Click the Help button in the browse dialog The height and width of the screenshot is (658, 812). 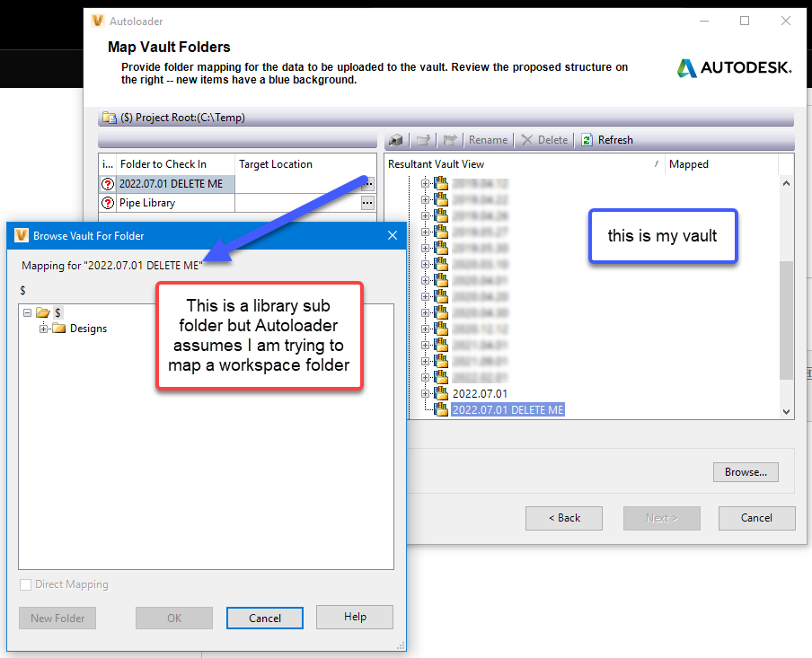coord(354,617)
